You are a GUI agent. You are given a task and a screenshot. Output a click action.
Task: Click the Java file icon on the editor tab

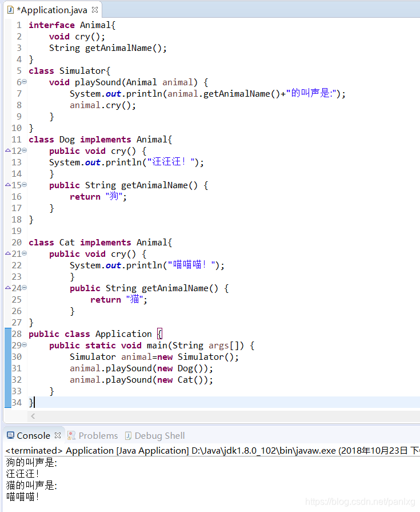pyautogui.click(x=10, y=10)
